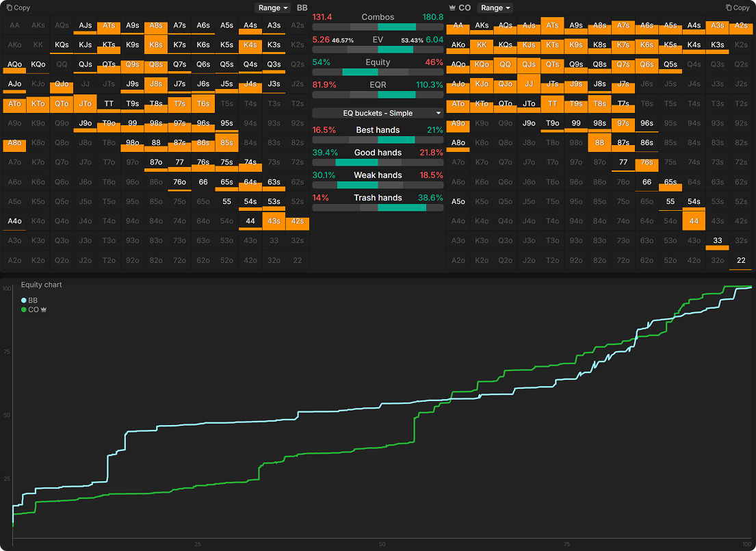
Task: Click the Combos comparison bar
Action: pos(378,27)
